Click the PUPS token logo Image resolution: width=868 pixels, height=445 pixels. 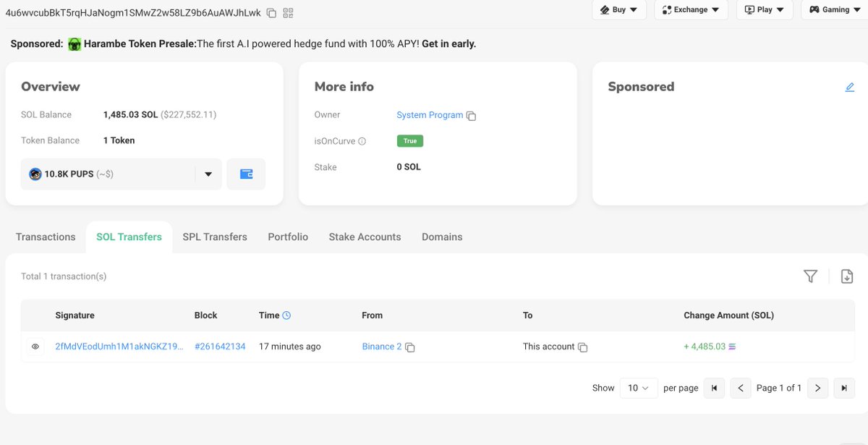(35, 174)
